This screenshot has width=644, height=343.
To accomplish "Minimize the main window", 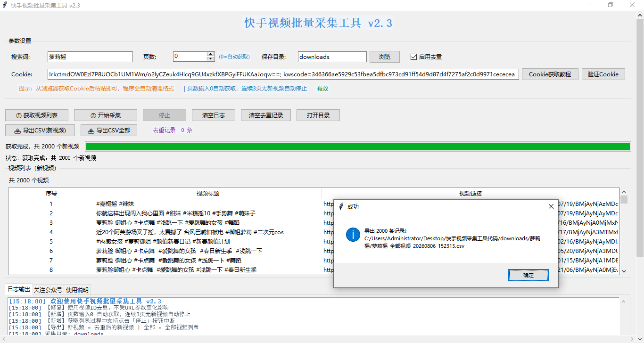I will coord(589,5).
